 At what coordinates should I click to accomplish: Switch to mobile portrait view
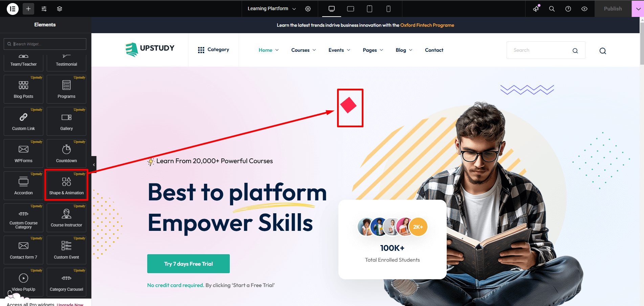click(x=388, y=9)
